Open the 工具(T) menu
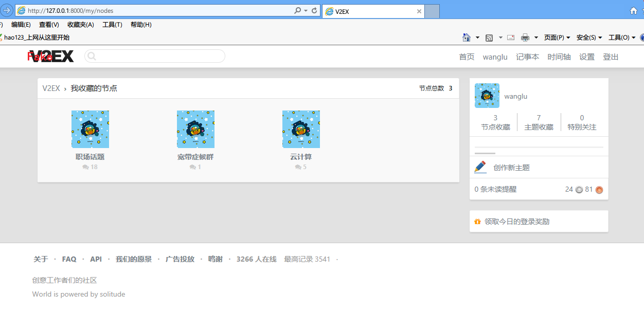 tap(112, 25)
